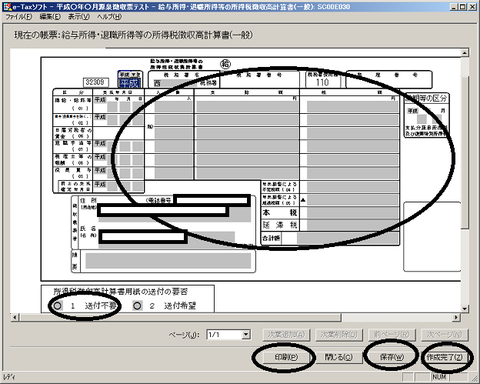This screenshot has width=480, height=384.
Task: Click the 平成 era box in 同上の支払確定年月日 row
Action: point(100,184)
